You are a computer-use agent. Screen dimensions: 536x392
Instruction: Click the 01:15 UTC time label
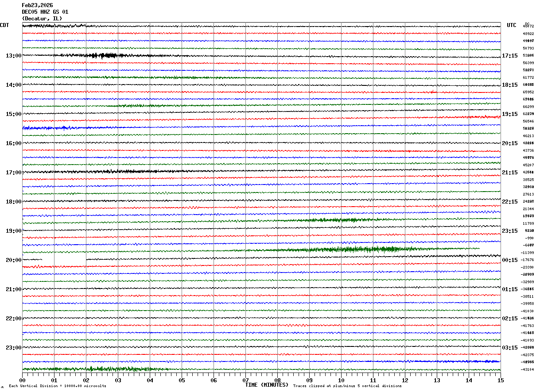click(510, 289)
